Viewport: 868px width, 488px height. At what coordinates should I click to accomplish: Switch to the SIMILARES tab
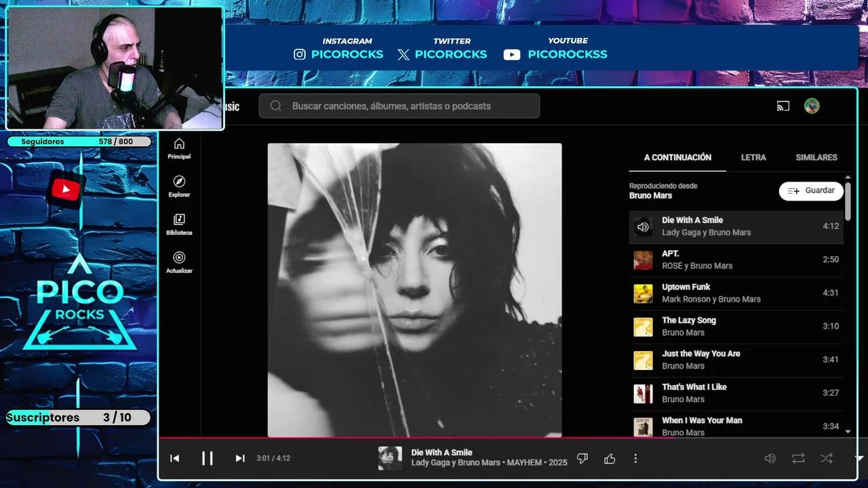[x=816, y=157]
